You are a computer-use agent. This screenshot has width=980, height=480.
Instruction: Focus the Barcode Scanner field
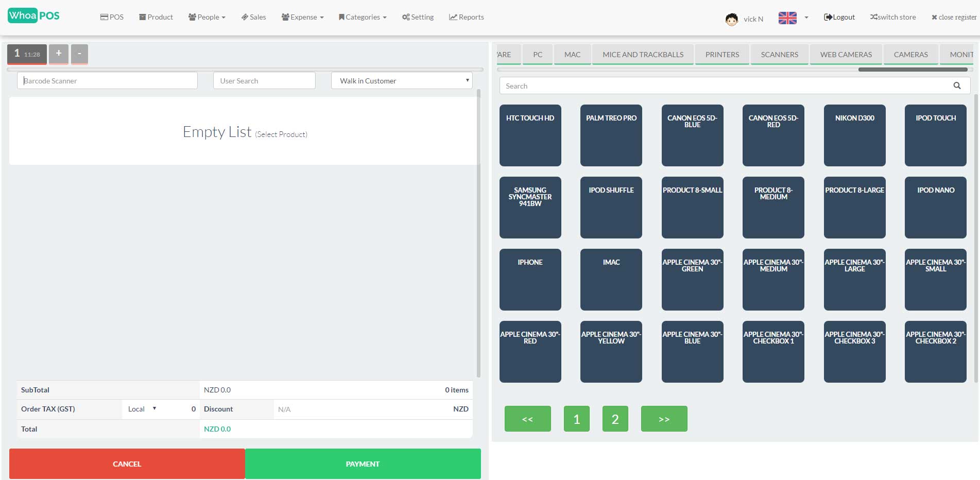pyautogui.click(x=107, y=80)
